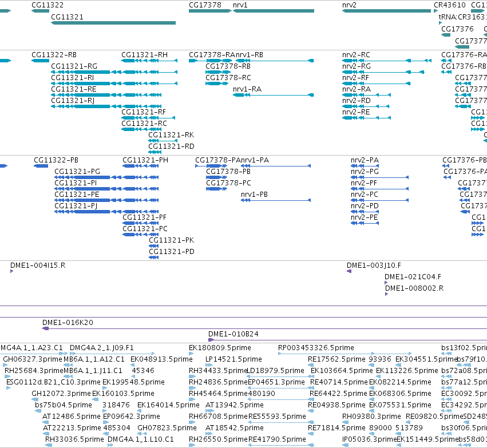Select EST EK180809.5prime
Screen dimensions: 487x448
coord(220,348)
